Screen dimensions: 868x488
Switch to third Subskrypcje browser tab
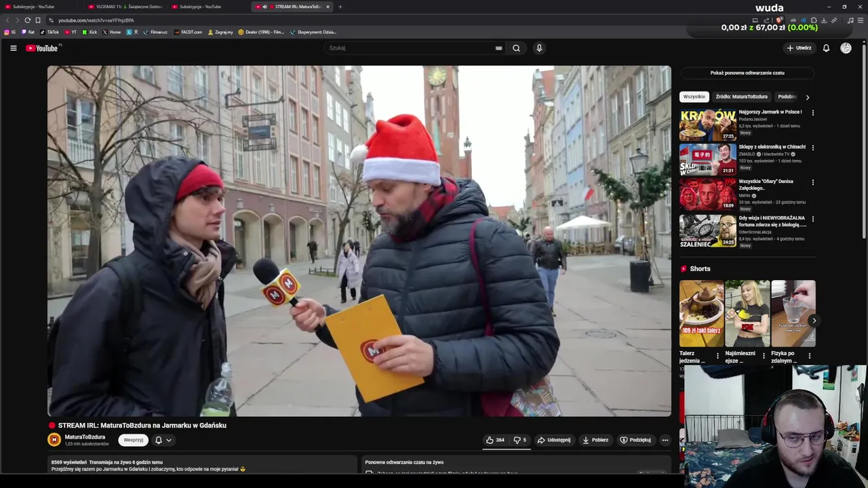click(x=209, y=7)
